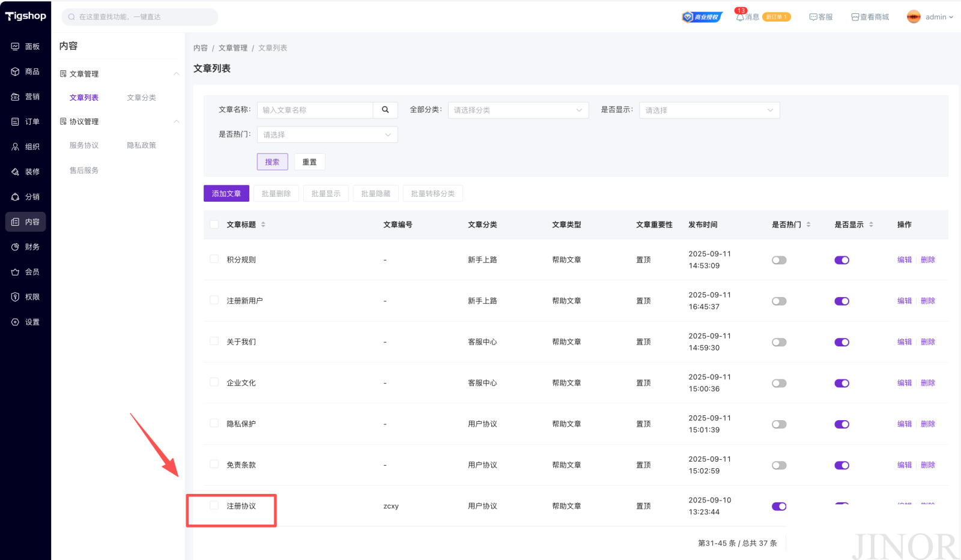Open the 会员 members sidebar icon
961x560 pixels.
(x=15, y=272)
